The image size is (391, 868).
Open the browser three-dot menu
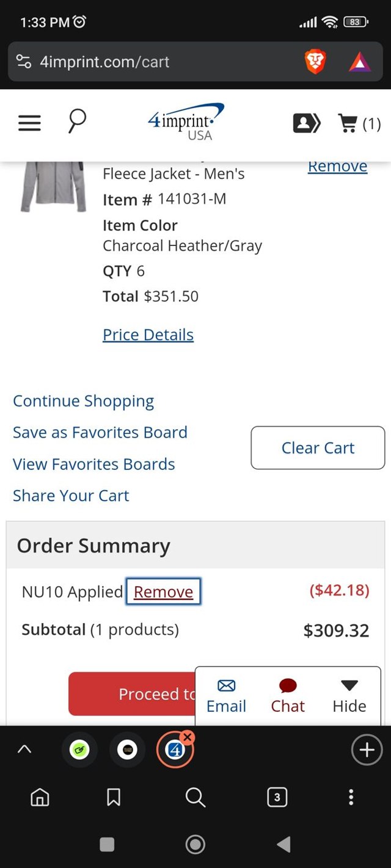point(351,797)
